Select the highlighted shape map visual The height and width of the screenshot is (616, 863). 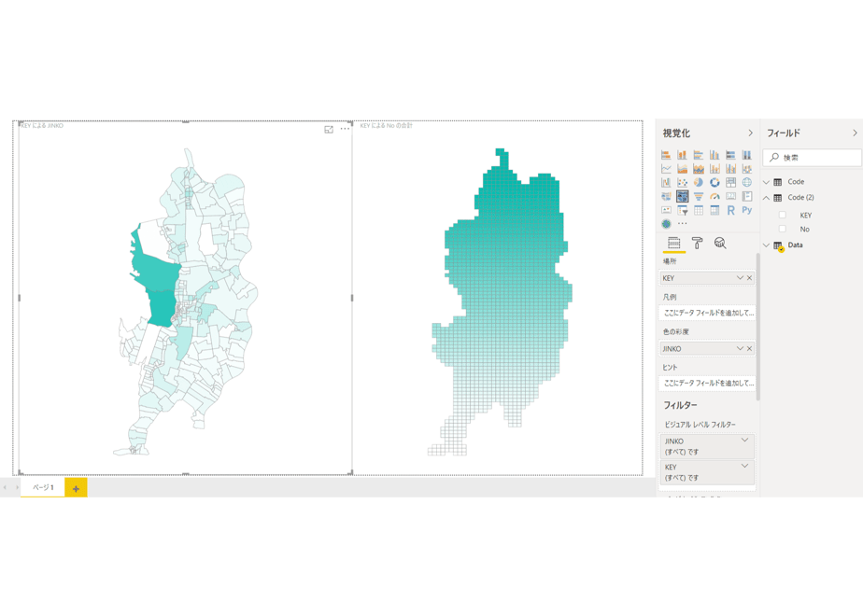682,196
